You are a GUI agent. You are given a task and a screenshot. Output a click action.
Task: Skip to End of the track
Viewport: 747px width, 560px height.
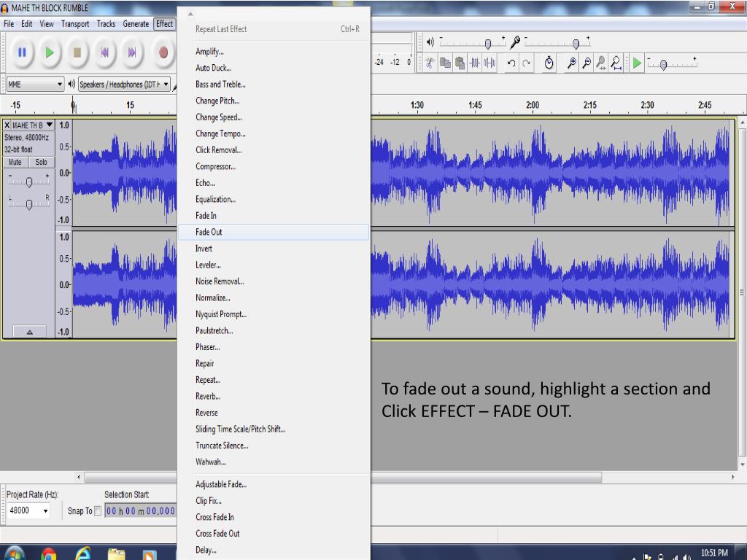click(132, 52)
